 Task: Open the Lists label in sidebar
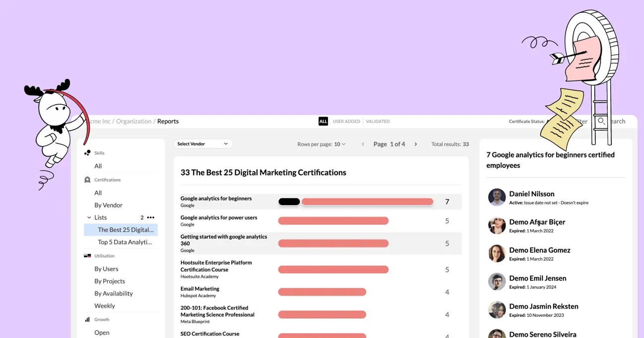coord(101,218)
